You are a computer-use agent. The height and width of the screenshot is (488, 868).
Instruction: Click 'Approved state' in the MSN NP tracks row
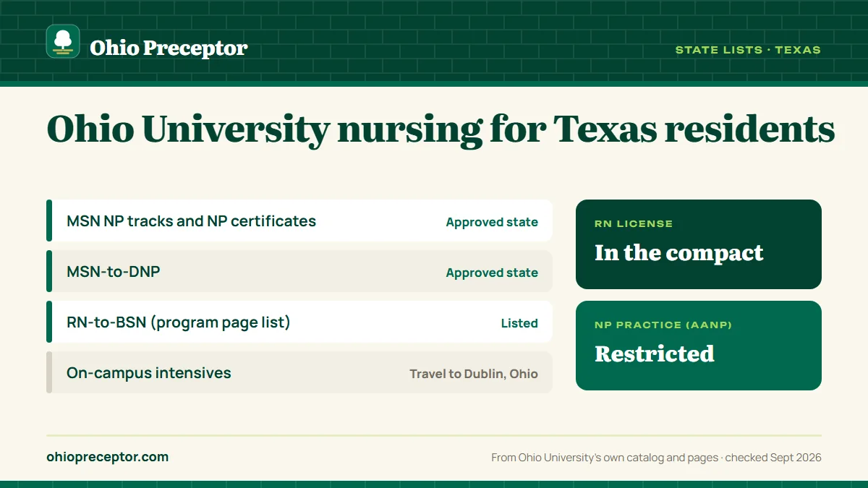(x=492, y=222)
